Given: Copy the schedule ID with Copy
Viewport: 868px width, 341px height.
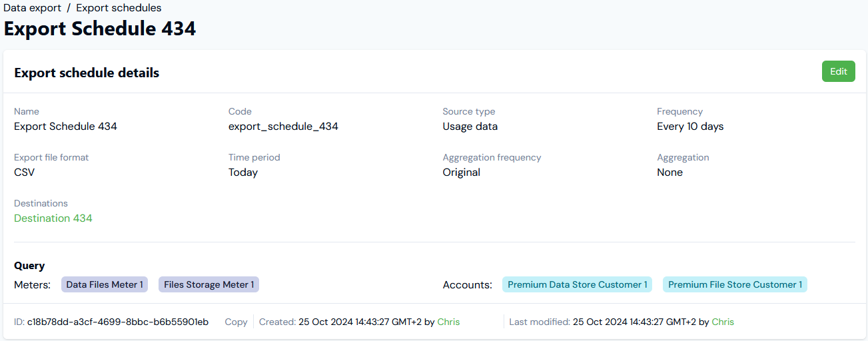Looking at the screenshot, I should point(236,322).
